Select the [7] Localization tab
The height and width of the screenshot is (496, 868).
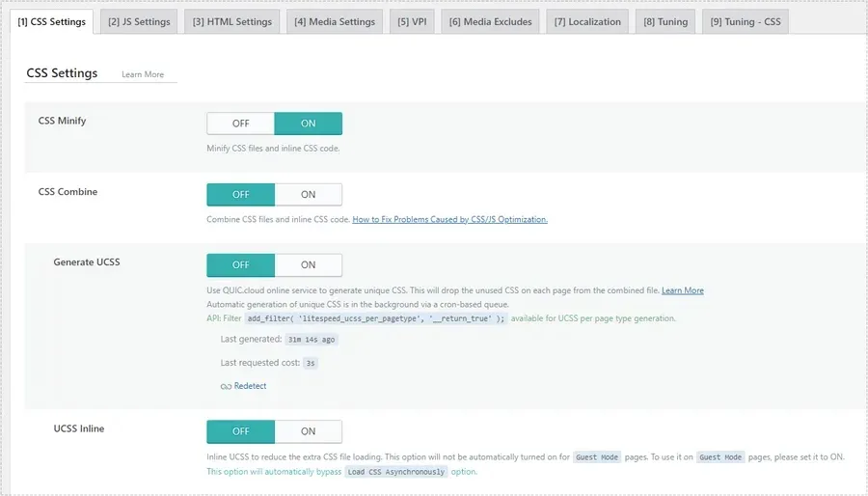click(587, 21)
